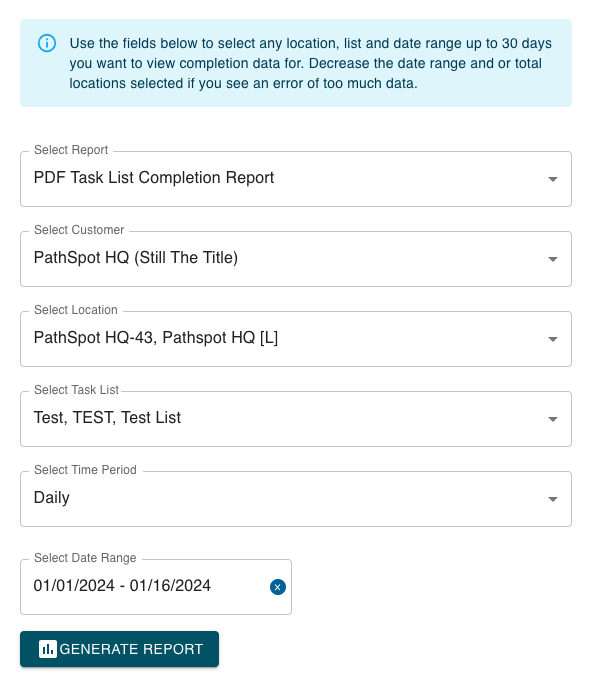This screenshot has width=591, height=683.
Task: Expand the Select Location dropdown arrow
Action: [552, 339]
